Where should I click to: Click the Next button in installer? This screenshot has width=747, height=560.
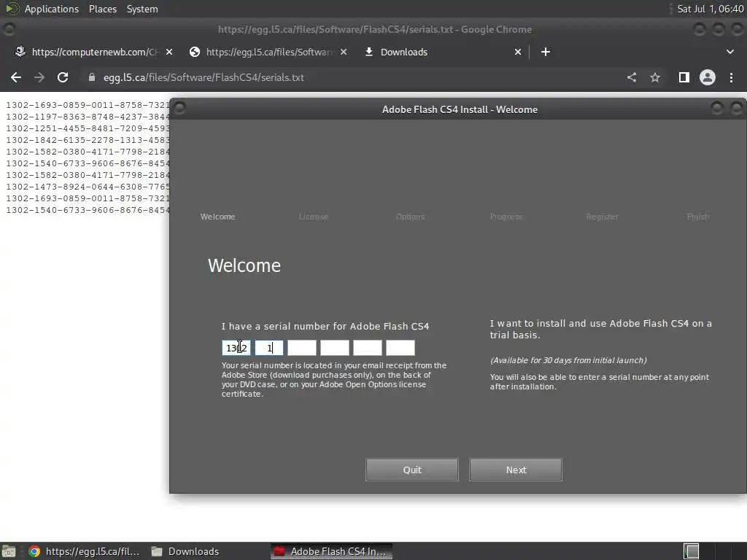516,470
